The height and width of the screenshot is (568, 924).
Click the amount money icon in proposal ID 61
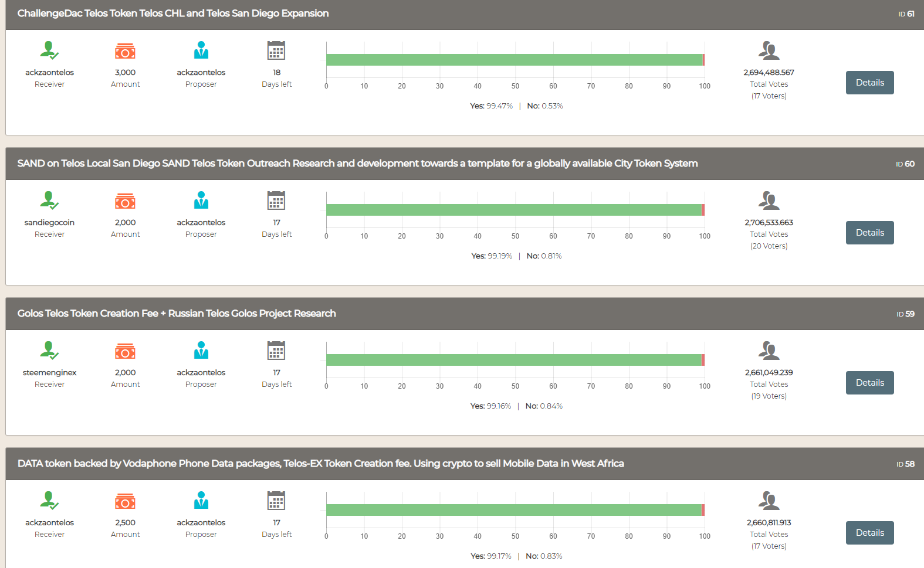(125, 51)
